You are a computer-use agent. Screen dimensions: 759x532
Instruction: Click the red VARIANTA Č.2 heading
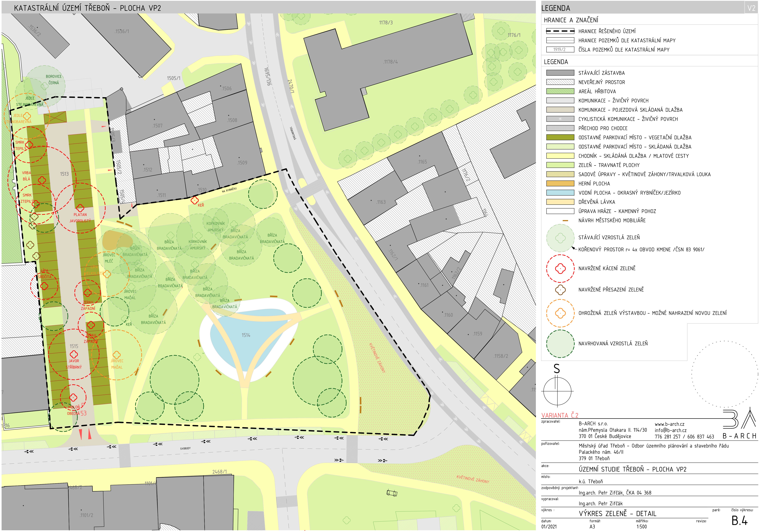[560, 415]
